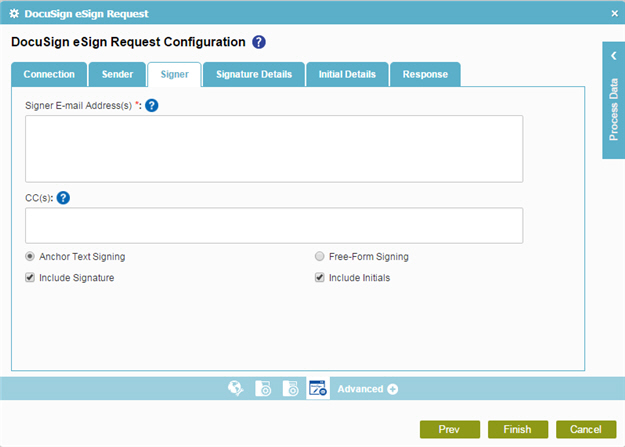Image resolution: width=625 pixels, height=447 pixels.
Task: Click the Finish button
Action: [518, 429]
